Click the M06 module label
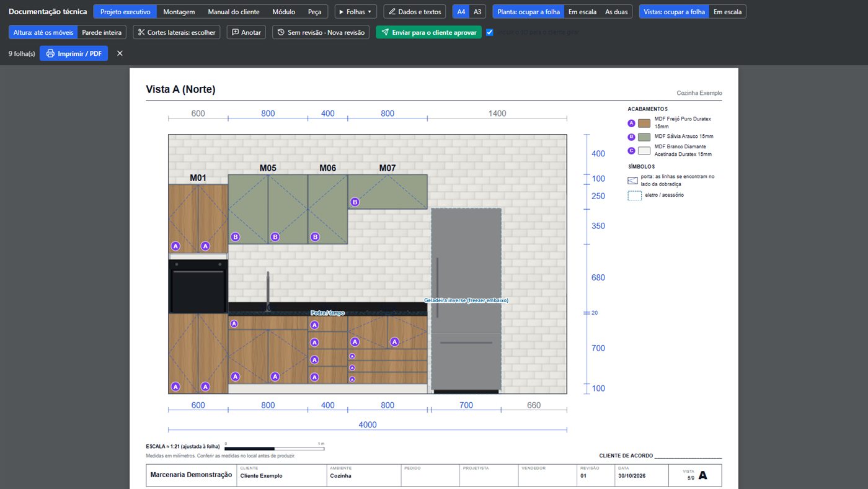Image resolution: width=868 pixels, height=489 pixels. (x=327, y=168)
